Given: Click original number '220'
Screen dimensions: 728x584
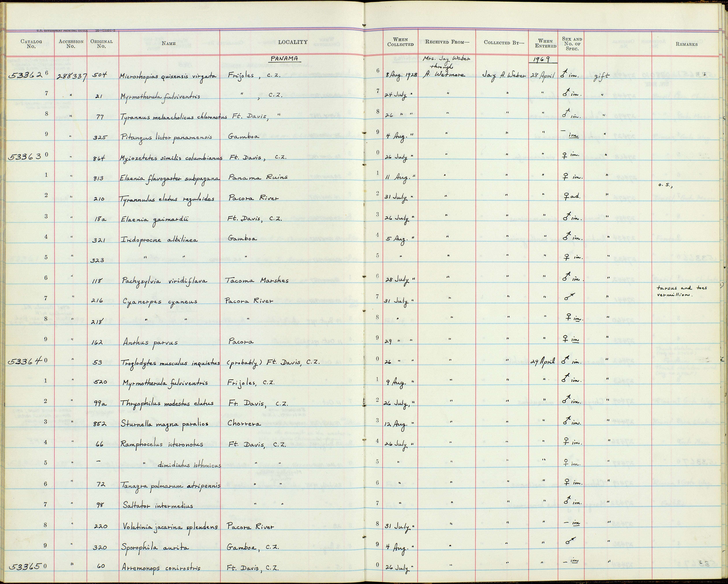Looking at the screenshot, I should click(x=101, y=527).
